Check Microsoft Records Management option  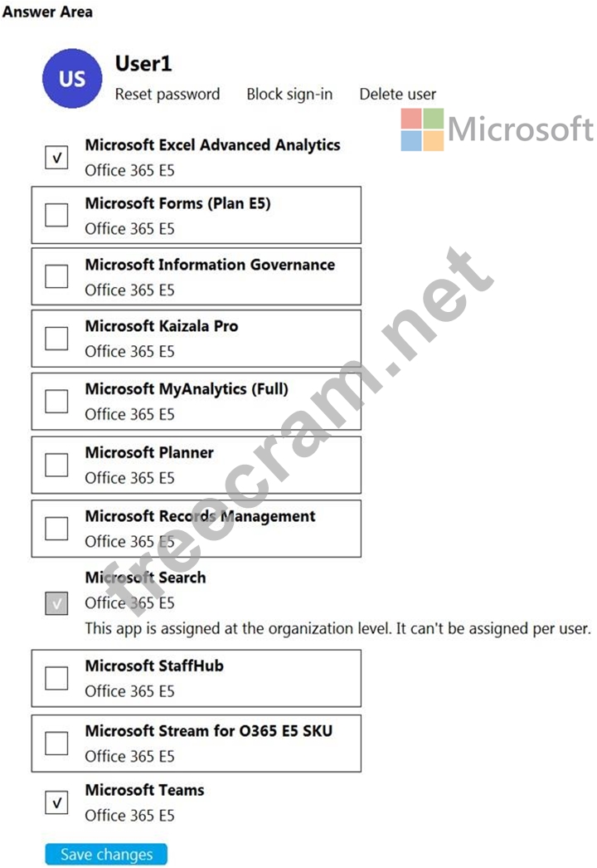[x=56, y=528]
